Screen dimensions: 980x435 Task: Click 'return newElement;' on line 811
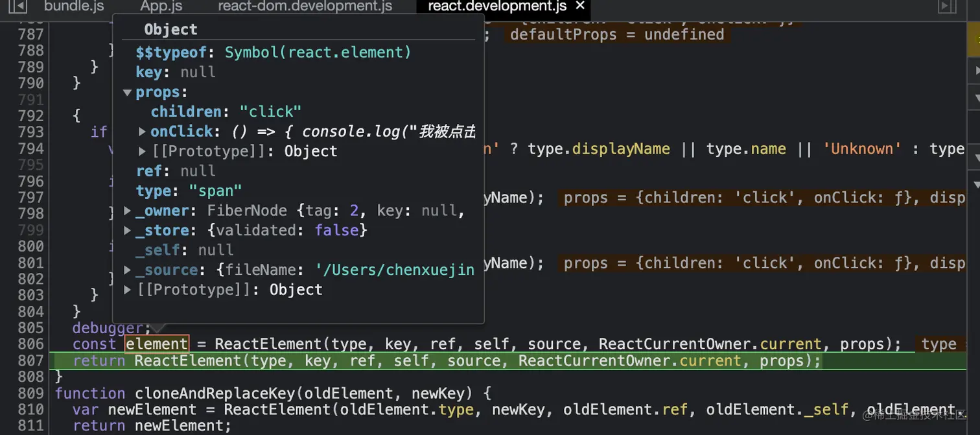point(152,425)
